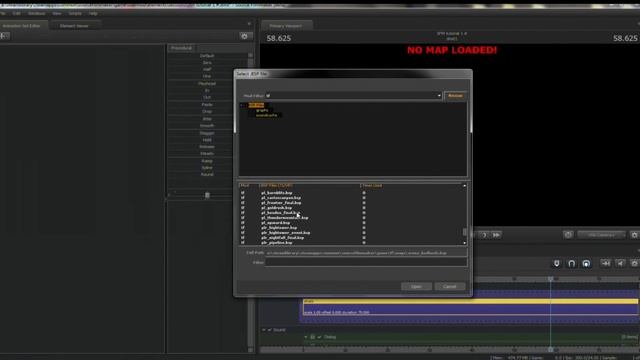Toggle the Mod checkbox for plr_pipeline.bsp
Image resolution: width=640 pixels, height=360 pixels.
pos(243,242)
